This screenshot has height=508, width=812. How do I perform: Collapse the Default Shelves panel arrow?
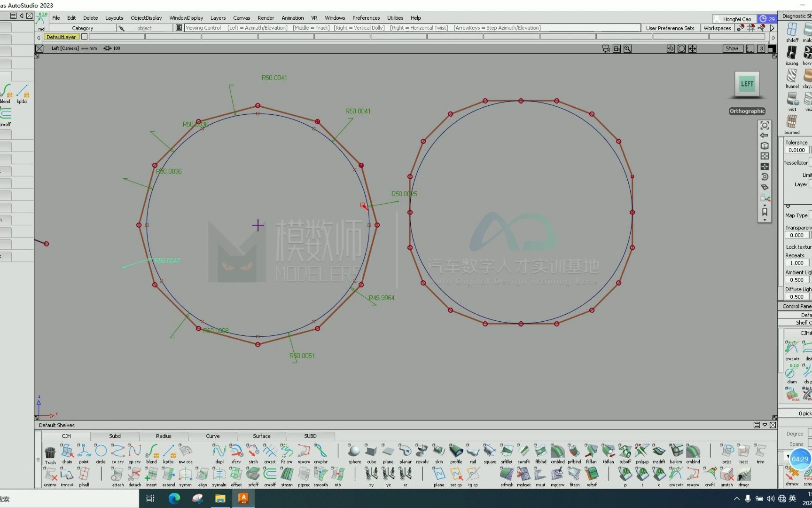765,425
